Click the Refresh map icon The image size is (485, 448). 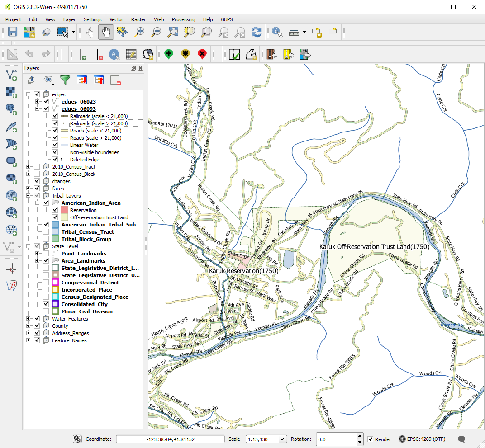(257, 32)
